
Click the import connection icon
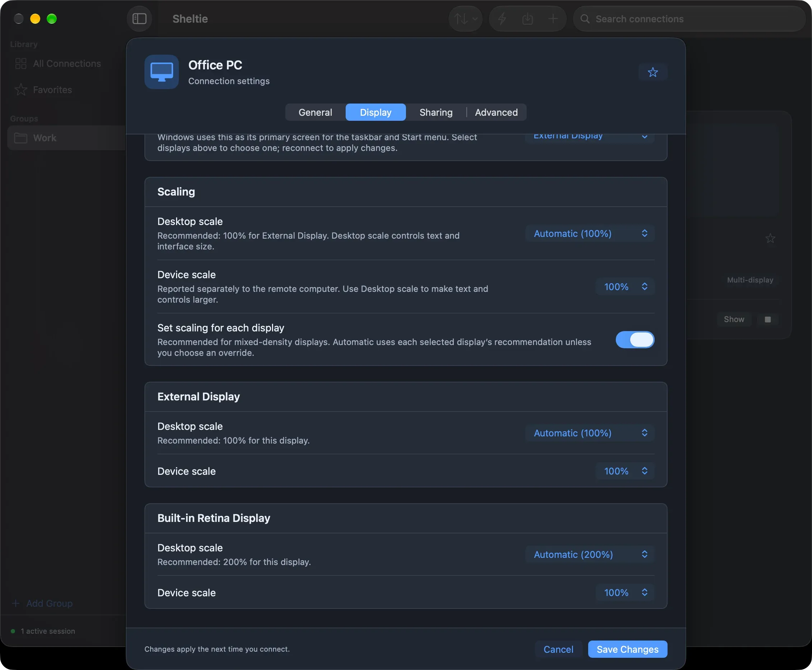point(527,19)
